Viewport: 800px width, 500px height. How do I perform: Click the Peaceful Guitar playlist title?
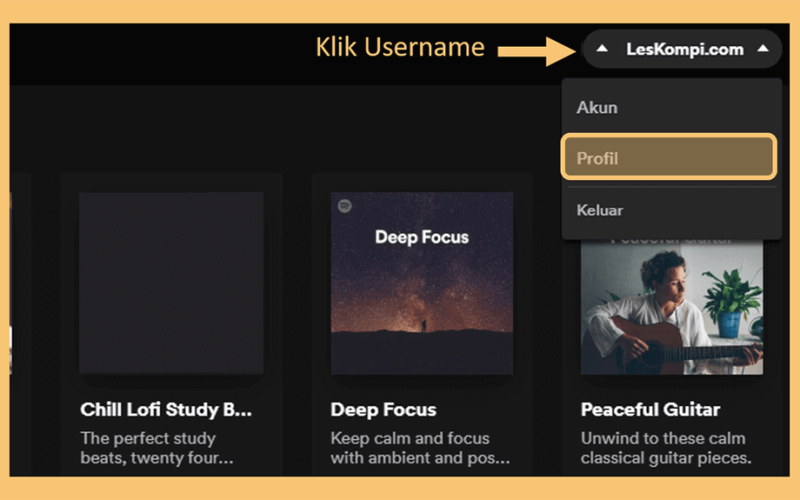point(651,410)
